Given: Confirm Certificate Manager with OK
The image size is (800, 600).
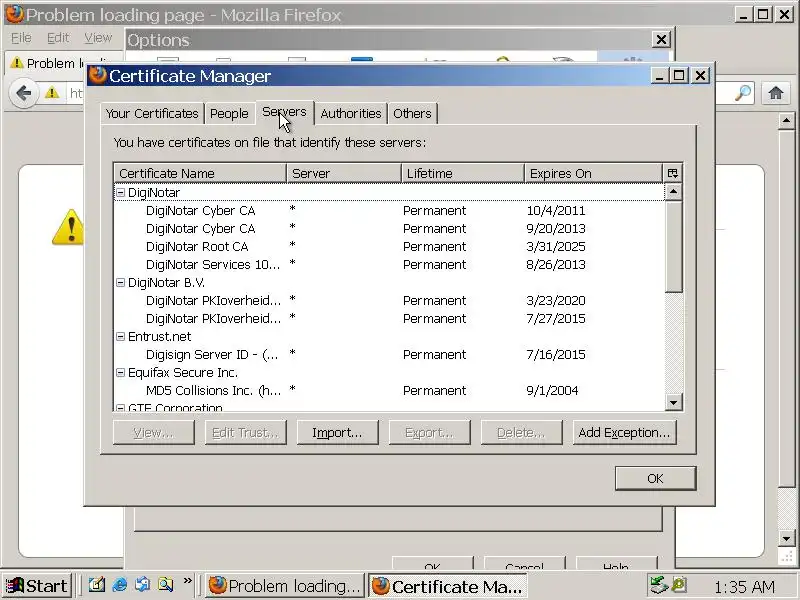Looking at the screenshot, I should 655,479.
